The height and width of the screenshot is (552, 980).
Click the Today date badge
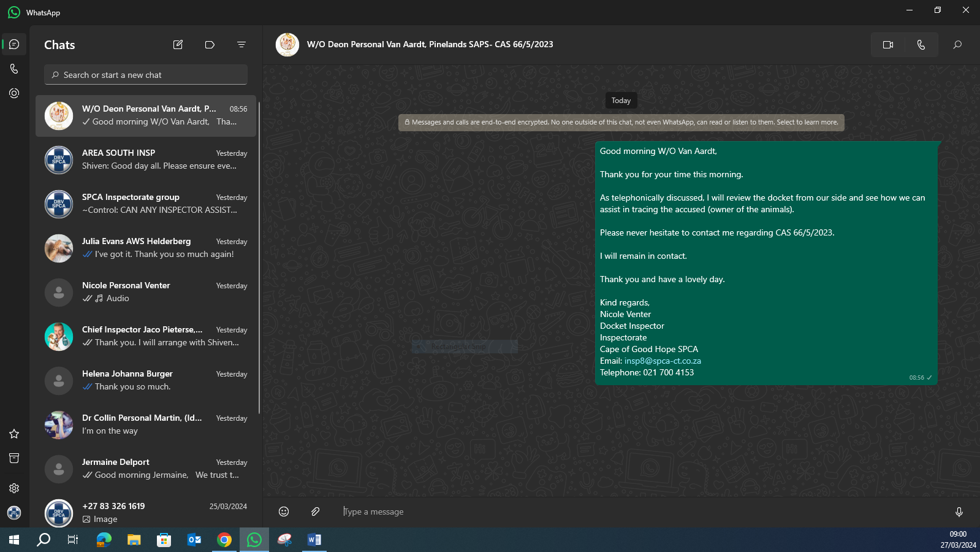click(x=621, y=101)
